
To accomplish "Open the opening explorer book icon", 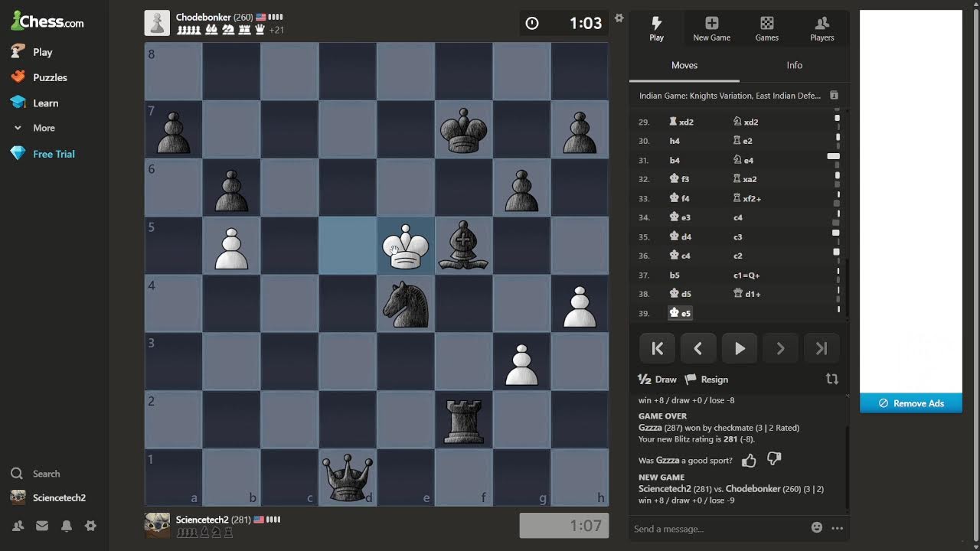I will point(834,96).
